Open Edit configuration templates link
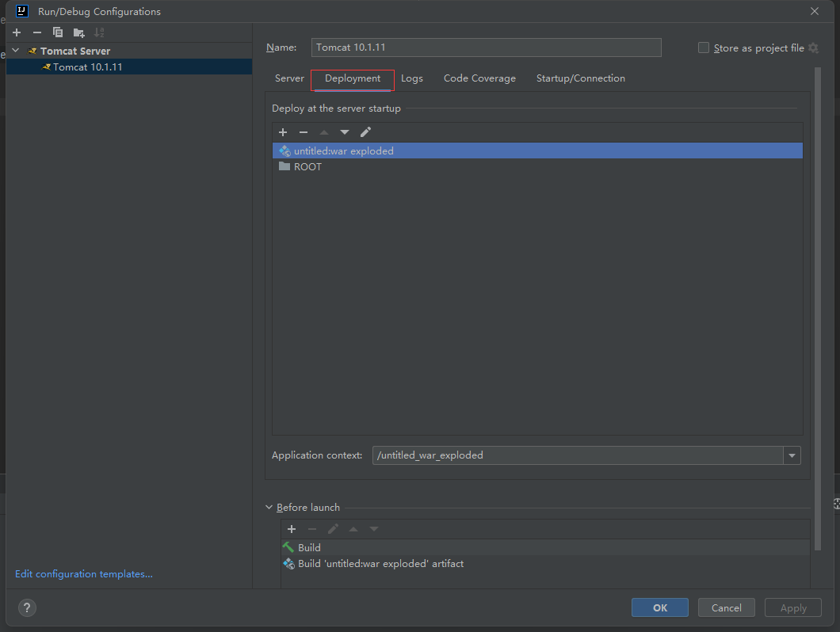Viewport: 840px width, 632px height. coord(84,574)
